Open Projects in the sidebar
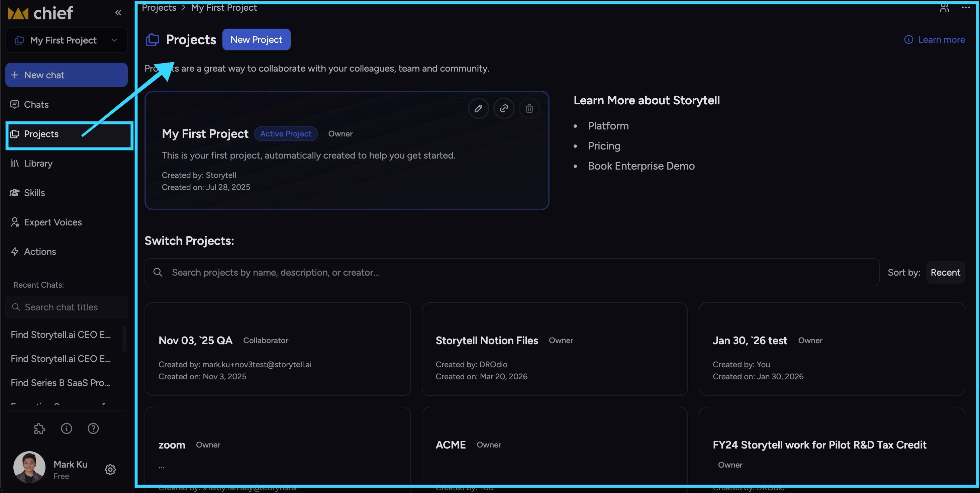 click(x=67, y=134)
